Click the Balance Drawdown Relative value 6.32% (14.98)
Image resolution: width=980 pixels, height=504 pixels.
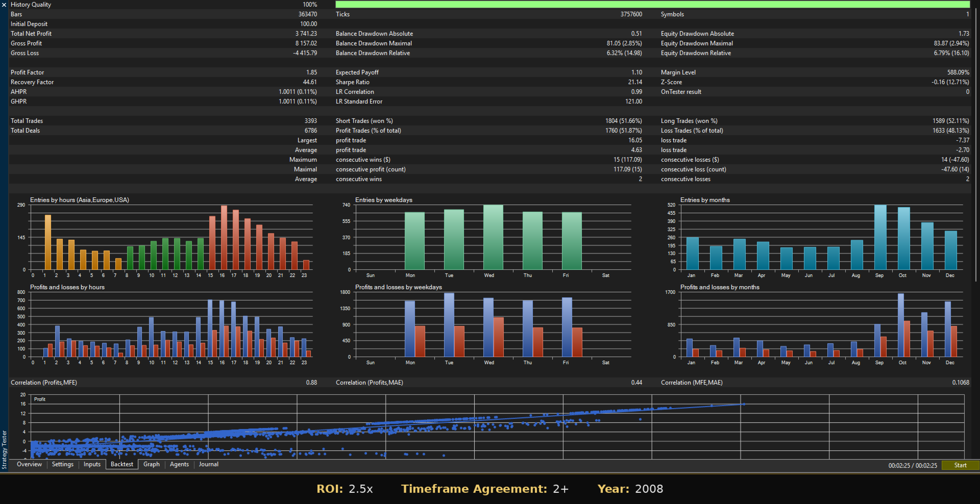[x=624, y=53]
